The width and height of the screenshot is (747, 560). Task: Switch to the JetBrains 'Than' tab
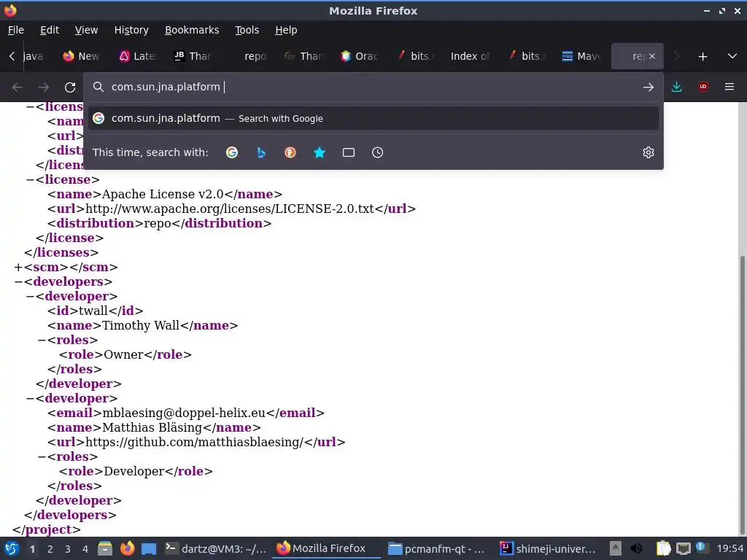(x=193, y=56)
